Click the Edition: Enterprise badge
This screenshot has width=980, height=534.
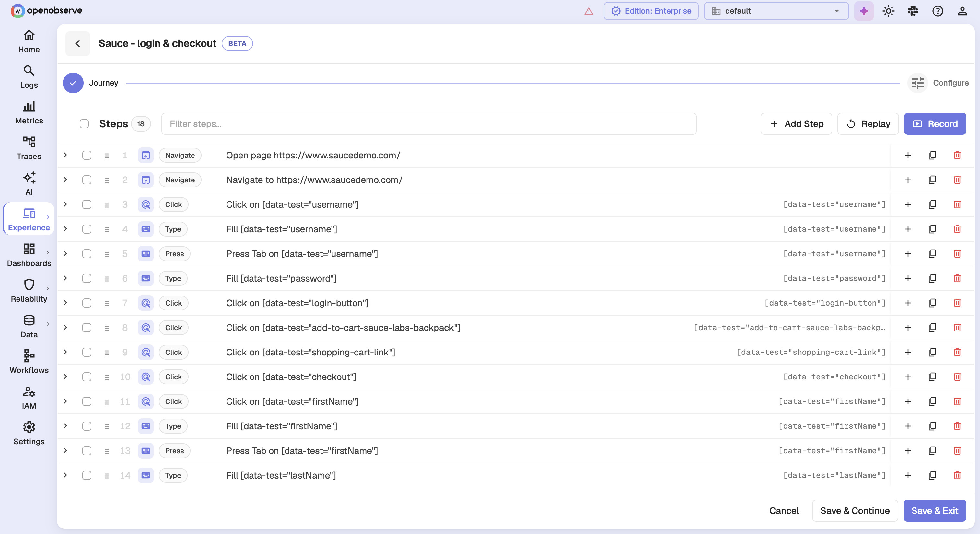[x=651, y=11]
